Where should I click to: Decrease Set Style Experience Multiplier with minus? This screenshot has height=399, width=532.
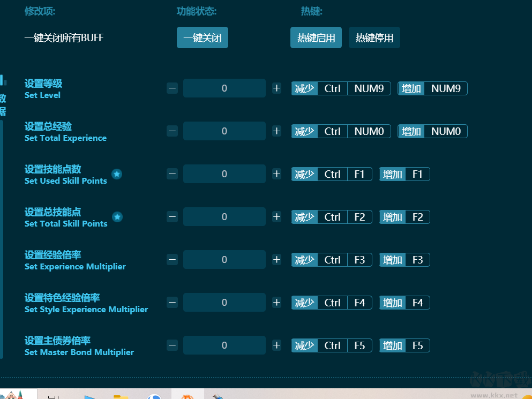click(173, 303)
